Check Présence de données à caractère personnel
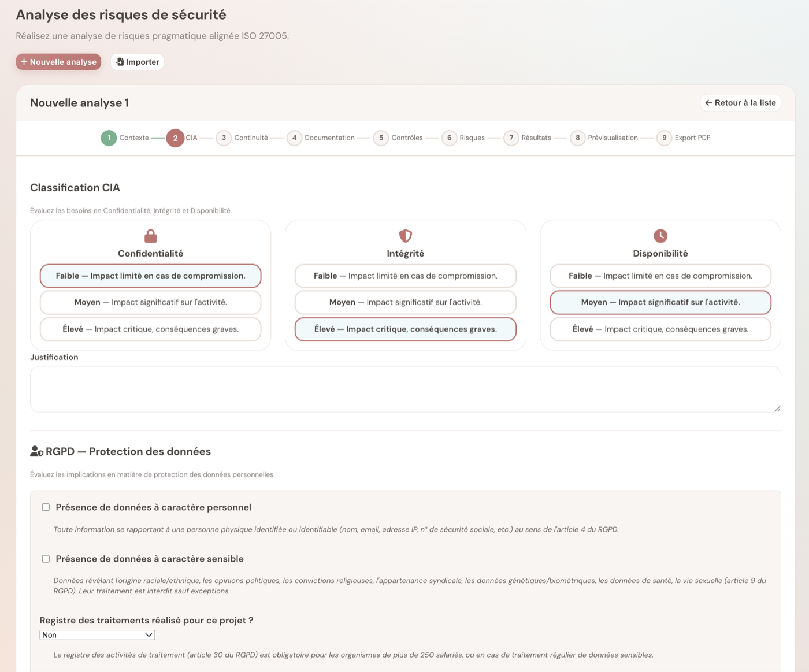The image size is (809, 672). pos(46,507)
